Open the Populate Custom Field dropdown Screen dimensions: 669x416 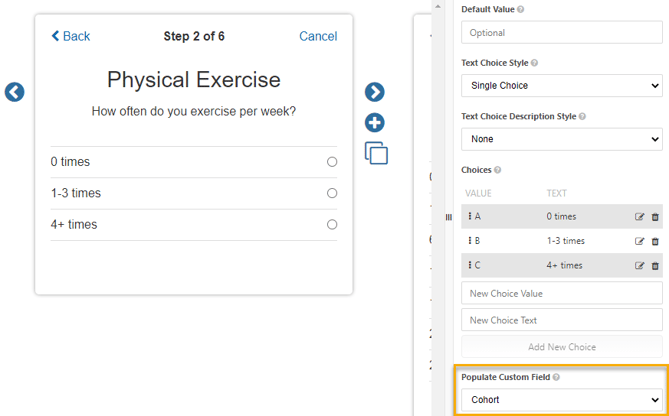(x=561, y=400)
